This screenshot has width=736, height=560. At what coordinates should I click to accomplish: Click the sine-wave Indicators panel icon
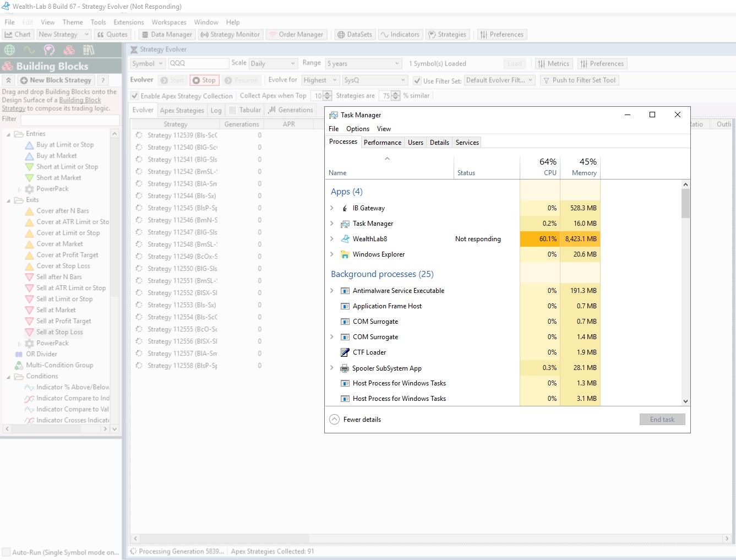29,50
